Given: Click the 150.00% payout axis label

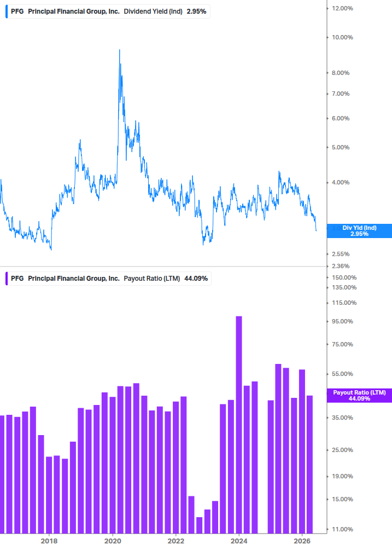Looking at the screenshot, I should (x=344, y=278).
